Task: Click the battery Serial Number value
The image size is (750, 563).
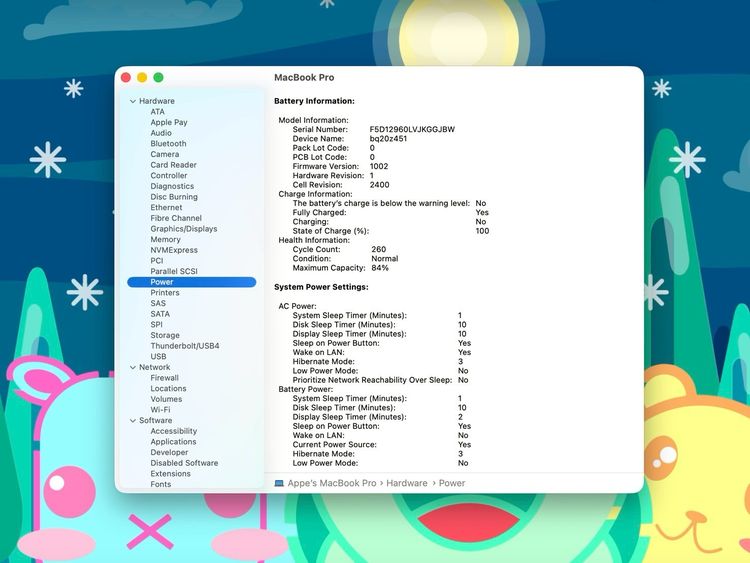Action: click(411, 129)
